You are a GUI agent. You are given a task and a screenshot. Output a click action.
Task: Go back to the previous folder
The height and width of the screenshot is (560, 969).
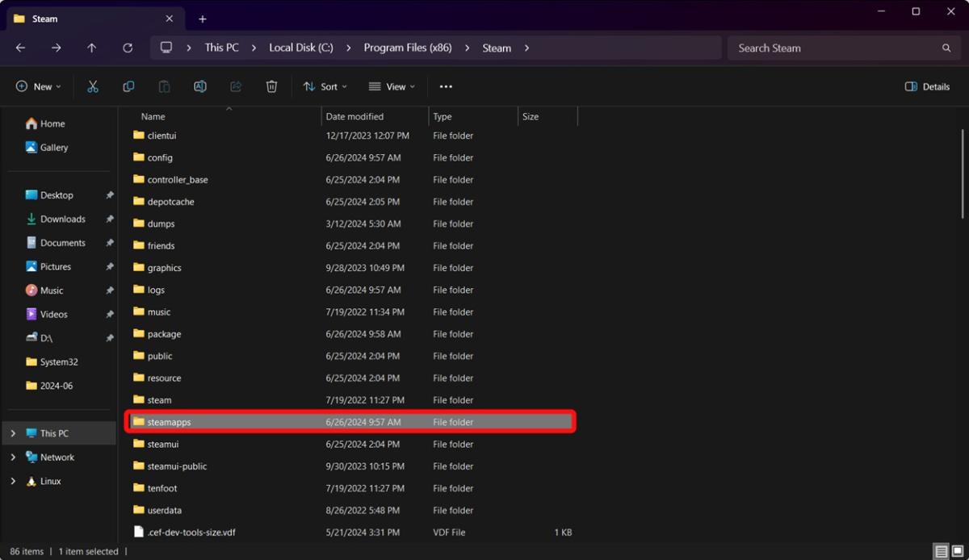(20, 48)
